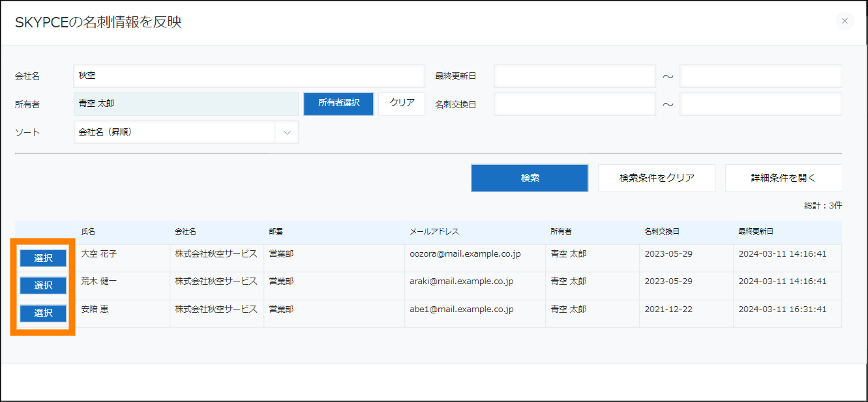Click the email abe1@mail.example.co.jp cell
Viewport: 868px width, 402px height.
click(x=461, y=309)
